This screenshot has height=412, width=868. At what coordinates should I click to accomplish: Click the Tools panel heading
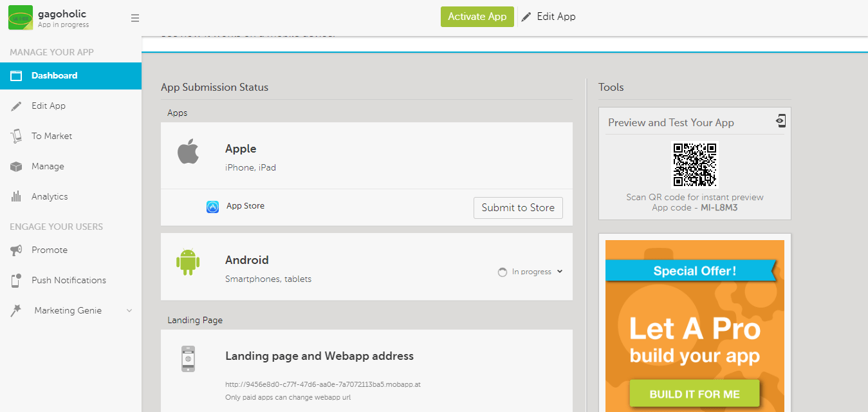(611, 87)
